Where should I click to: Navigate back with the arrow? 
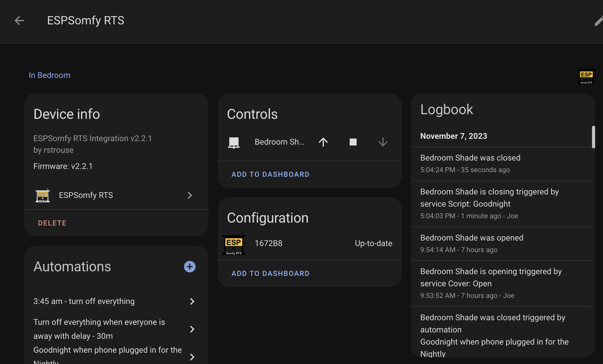click(19, 21)
